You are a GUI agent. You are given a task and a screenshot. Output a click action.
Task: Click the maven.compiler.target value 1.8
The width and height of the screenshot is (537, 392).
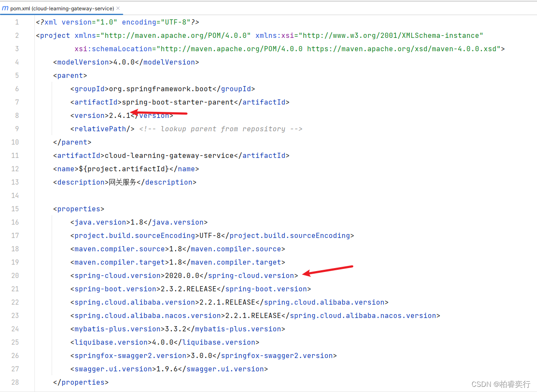[x=176, y=262]
